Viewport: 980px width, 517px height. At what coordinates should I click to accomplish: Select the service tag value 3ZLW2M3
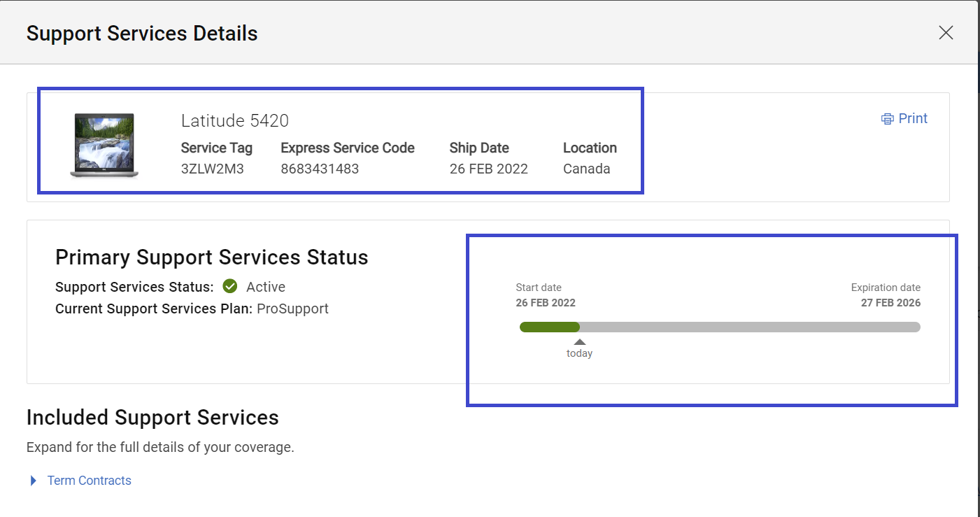(x=212, y=169)
